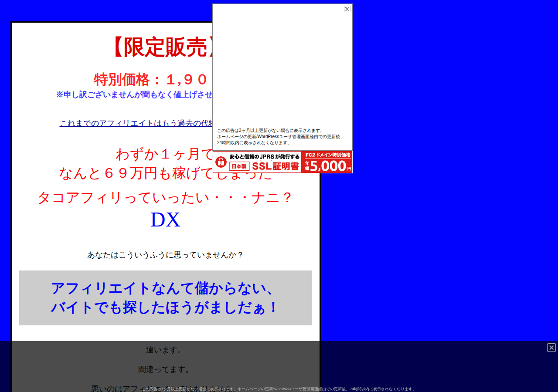Follow the underlined これまでのアフィリエイト link
Screen dimensions: 558x392
[x=136, y=123]
